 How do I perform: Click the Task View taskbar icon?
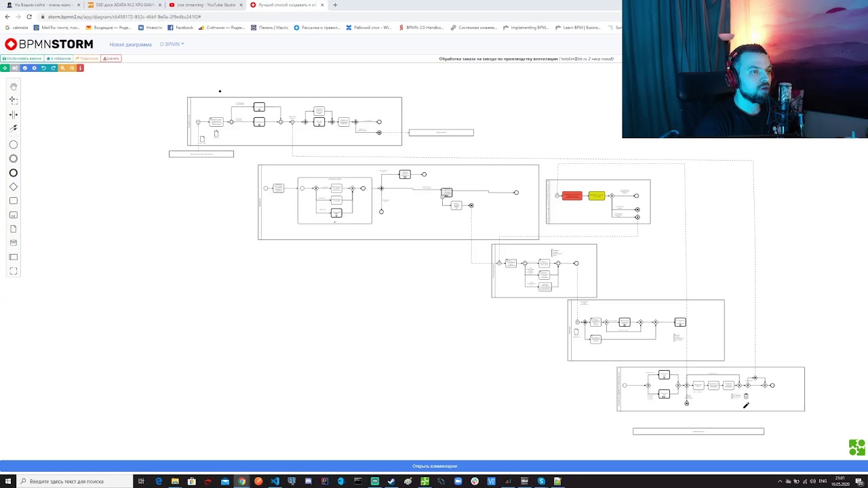click(x=141, y=481)
